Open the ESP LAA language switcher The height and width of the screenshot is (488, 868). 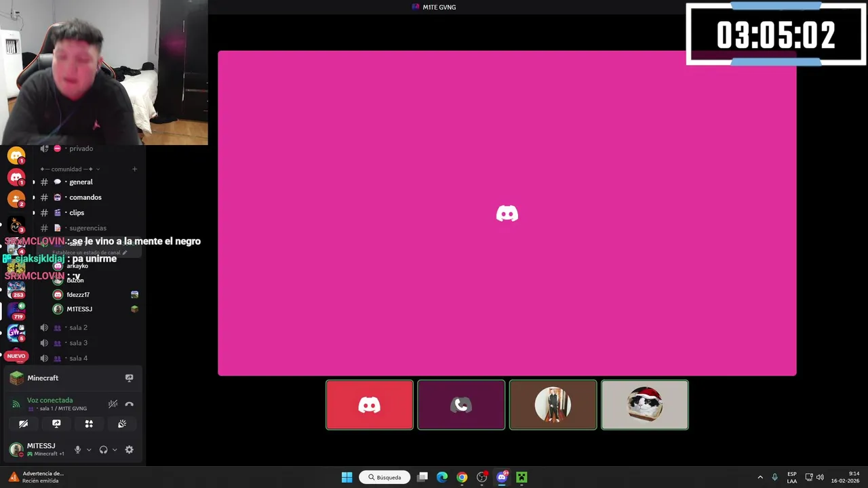coord(792,477)
